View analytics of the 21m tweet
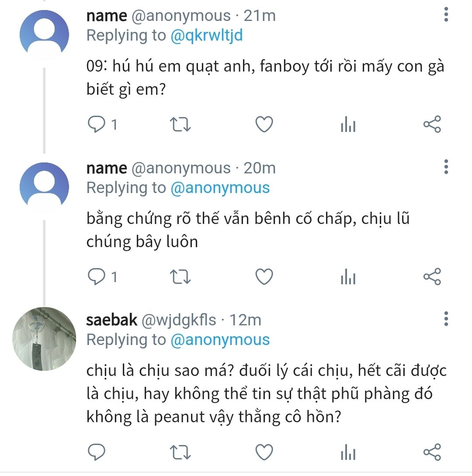The image size is (472, 476). coord(348,125)
